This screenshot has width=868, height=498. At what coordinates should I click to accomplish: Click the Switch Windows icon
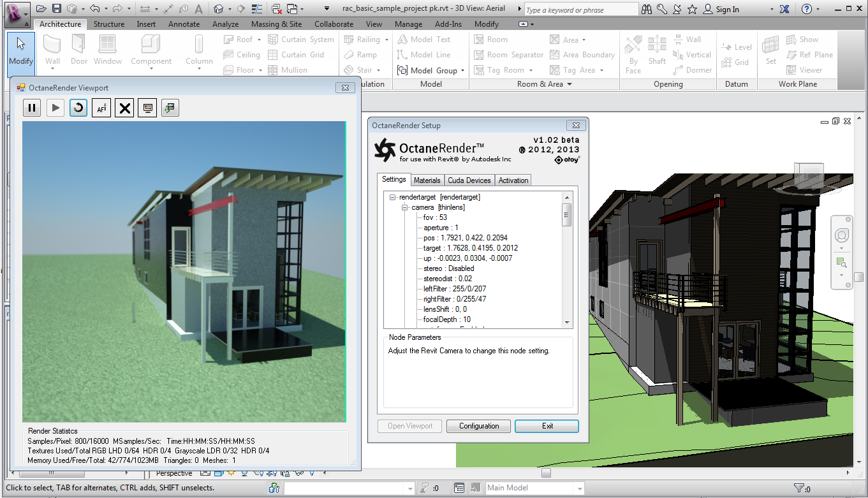pyautogui.click(x=292, y=9)
